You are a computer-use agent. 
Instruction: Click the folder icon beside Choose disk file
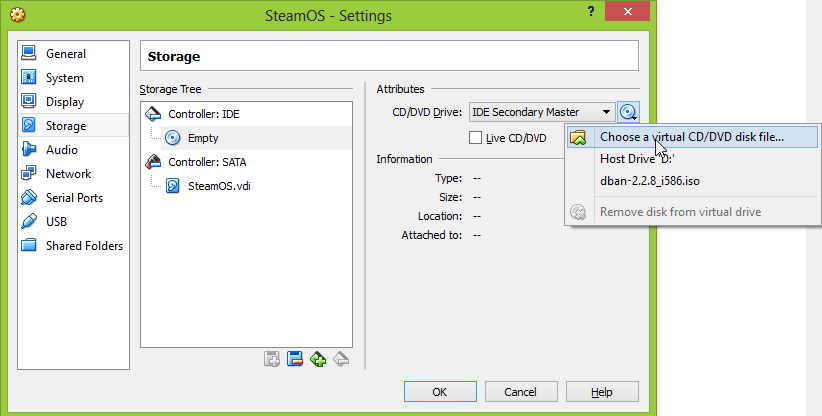[578, 137]
